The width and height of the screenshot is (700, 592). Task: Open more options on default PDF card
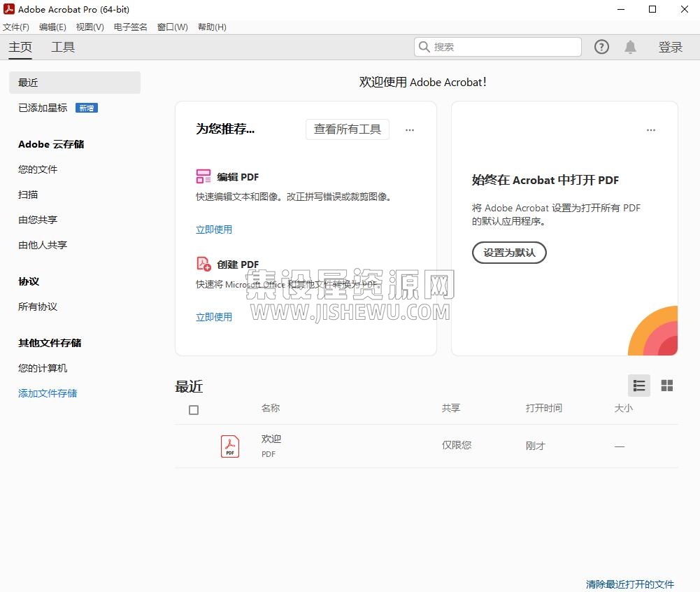click(651, 130)
